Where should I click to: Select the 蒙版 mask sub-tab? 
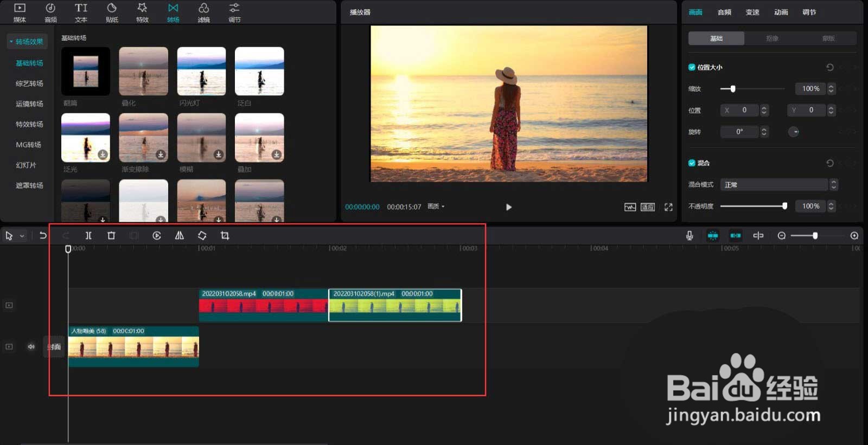coord(828,38)
